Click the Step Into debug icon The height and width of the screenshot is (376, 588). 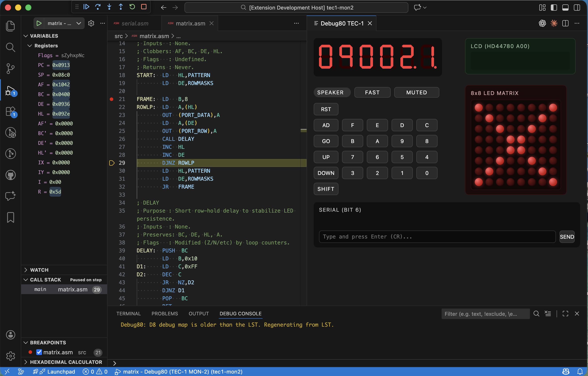[x=109, y=7]
